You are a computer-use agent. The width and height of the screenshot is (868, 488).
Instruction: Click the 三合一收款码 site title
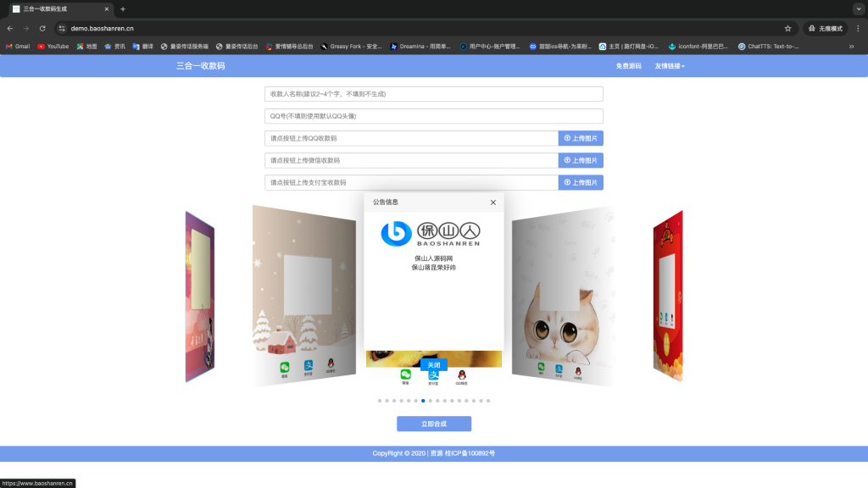[200, 66]
